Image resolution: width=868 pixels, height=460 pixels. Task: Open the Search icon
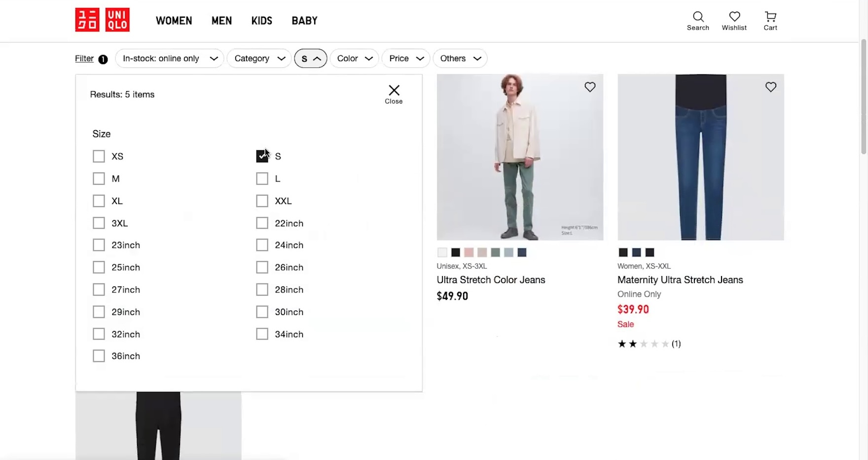pos(698,21)
